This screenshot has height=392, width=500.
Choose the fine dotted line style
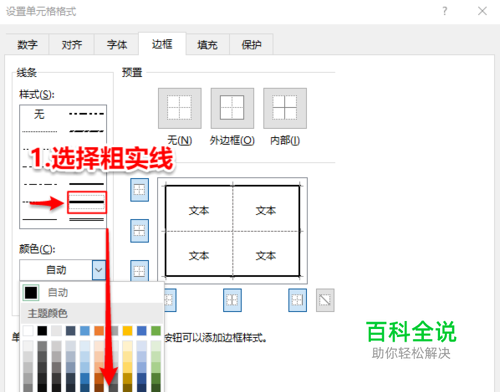(x=40, y=132)
